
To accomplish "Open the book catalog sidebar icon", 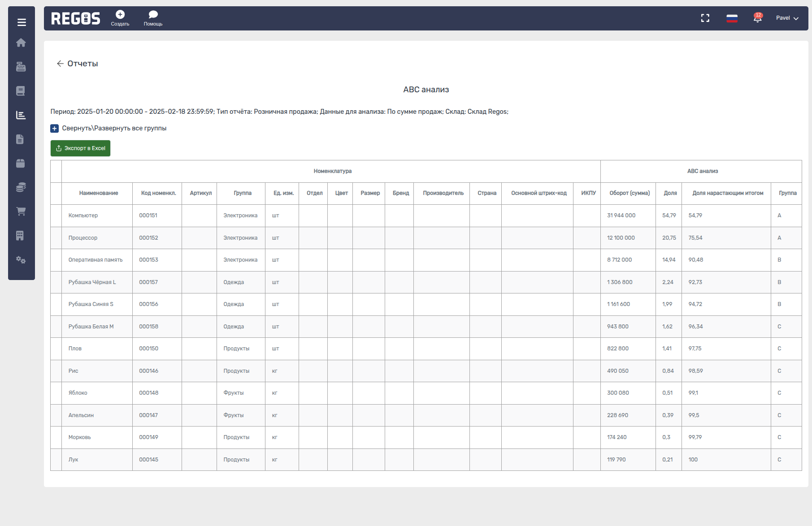I will point(21,91).
